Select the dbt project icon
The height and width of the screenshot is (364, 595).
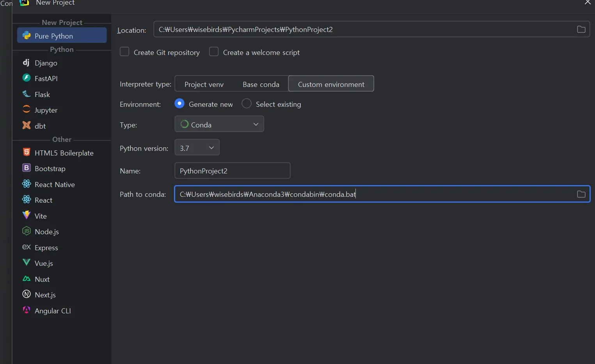click(26, 125)
